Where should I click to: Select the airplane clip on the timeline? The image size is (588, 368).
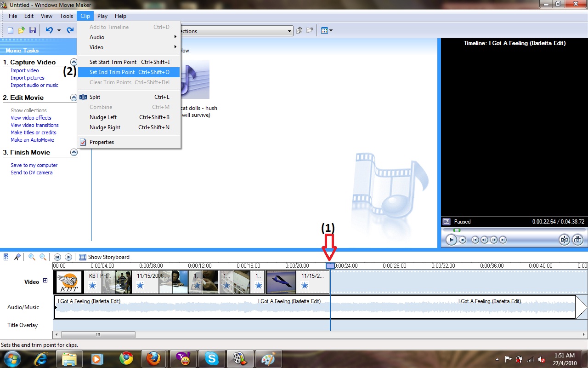281,282
